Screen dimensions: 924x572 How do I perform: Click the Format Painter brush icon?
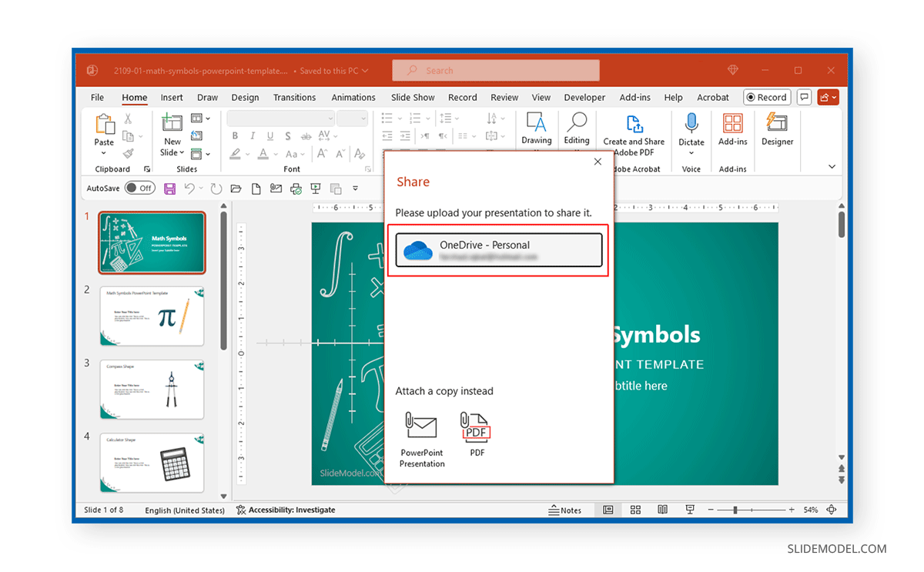[128, 153]
